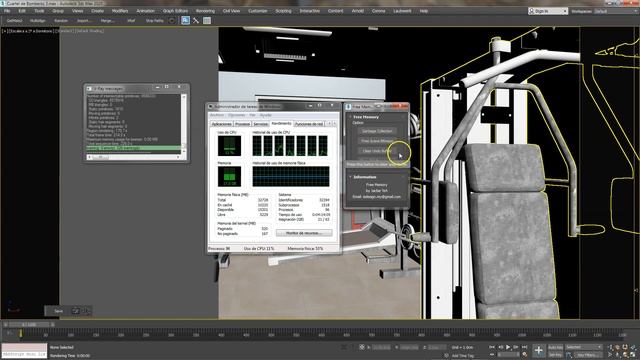Open the Corona menu
Viewport: 640px width, 360px height.
(378, 11)
